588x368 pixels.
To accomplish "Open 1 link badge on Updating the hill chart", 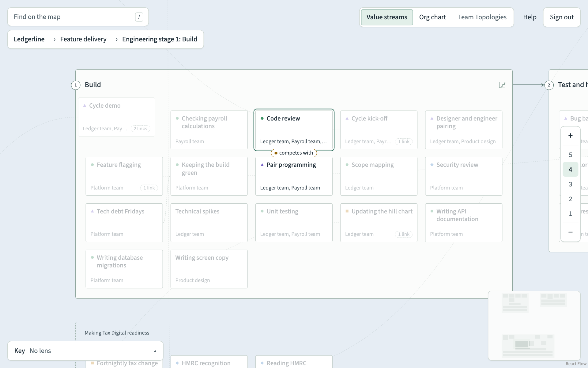I will (x=404, y=234).
